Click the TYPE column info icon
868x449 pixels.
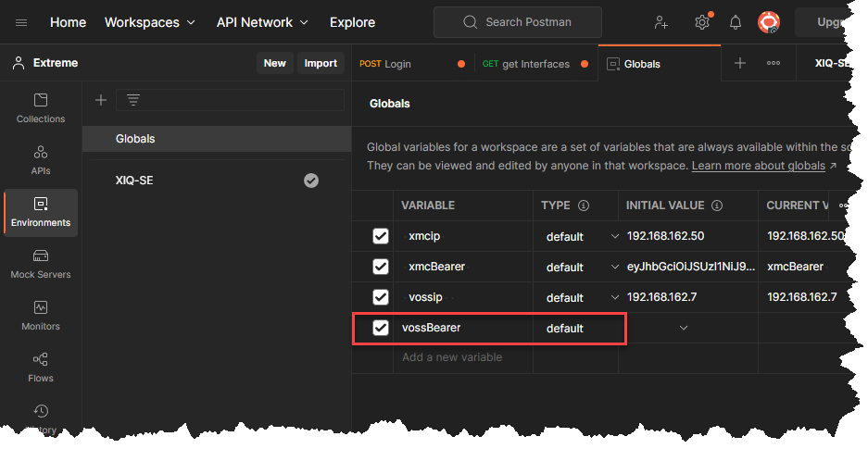point(584,206)
